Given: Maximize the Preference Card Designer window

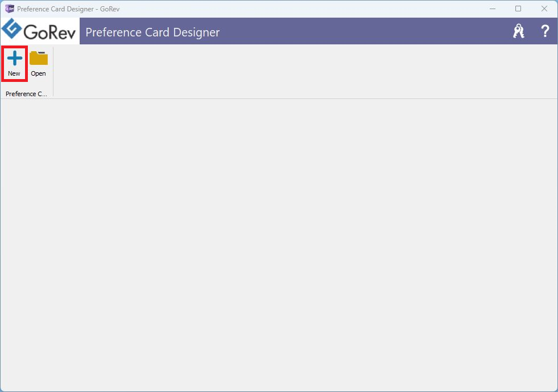Looking at the screenshot, I should pyautogui.click(x=518, y=9).
